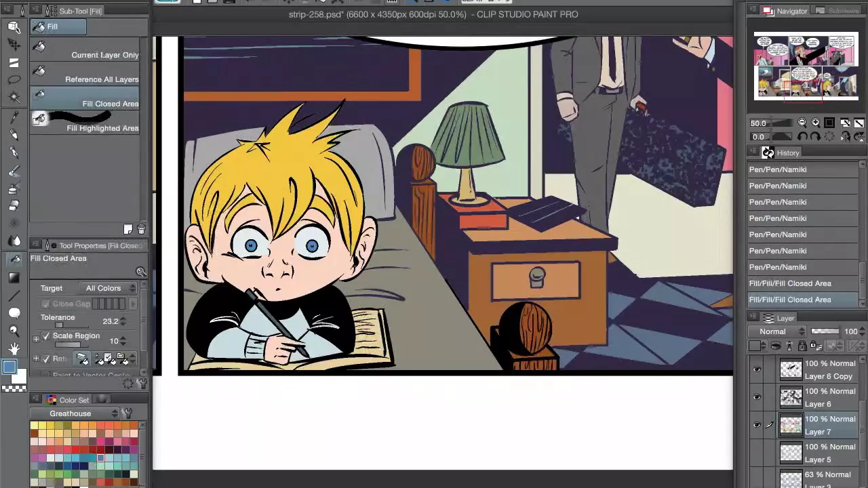Select the transparent color checker swatch

point(14,388)
